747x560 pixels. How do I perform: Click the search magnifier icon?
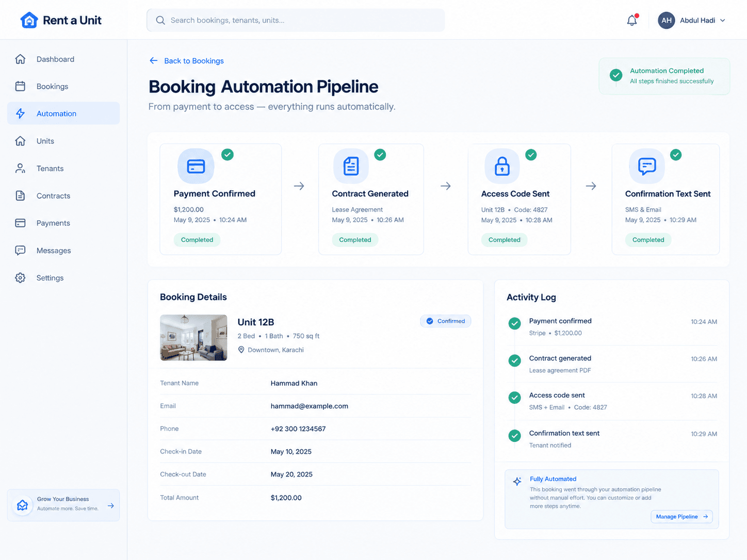coord(160,20)
